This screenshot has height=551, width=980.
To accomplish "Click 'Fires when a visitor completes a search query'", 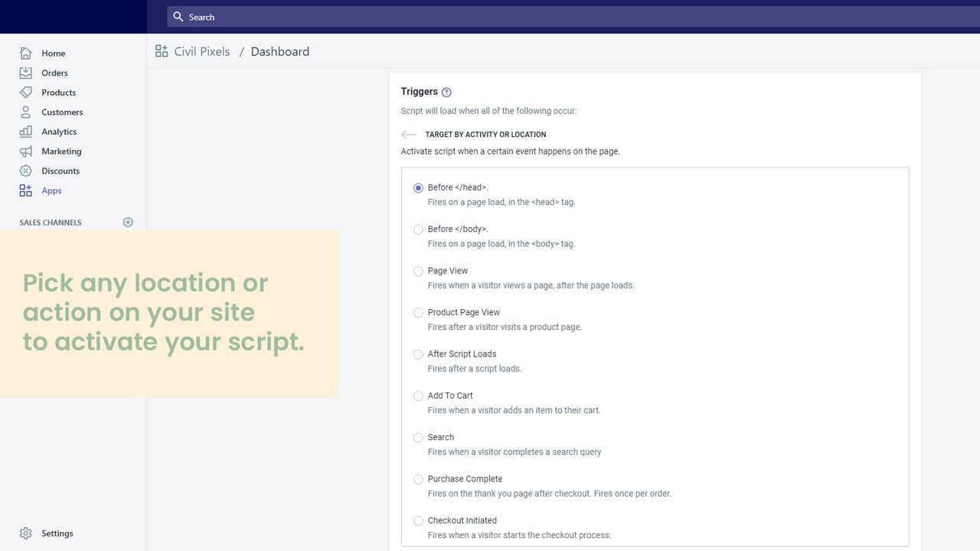I will click(514, 452).
